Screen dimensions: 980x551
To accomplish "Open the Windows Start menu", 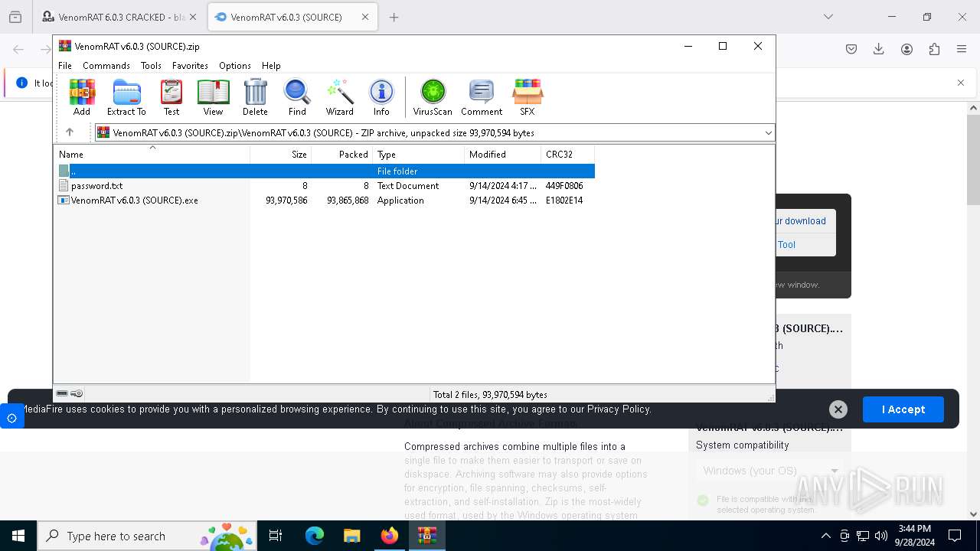I will tap(18, 536).
